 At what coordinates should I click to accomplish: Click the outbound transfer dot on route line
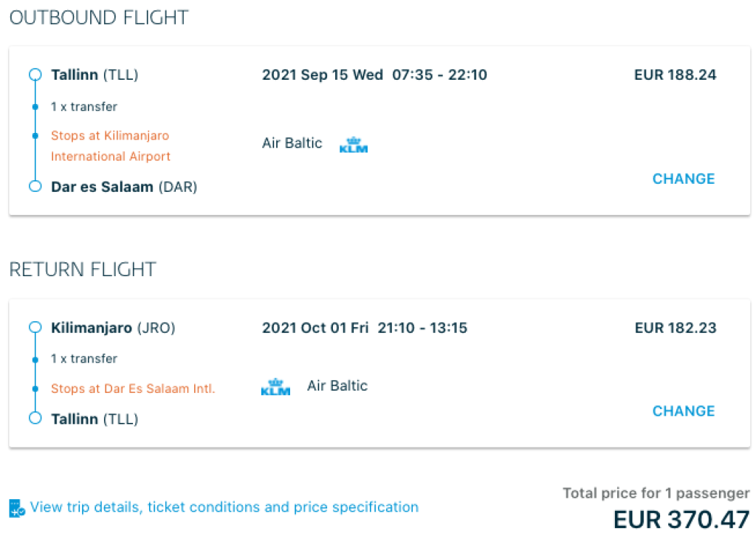coord(35,107)
